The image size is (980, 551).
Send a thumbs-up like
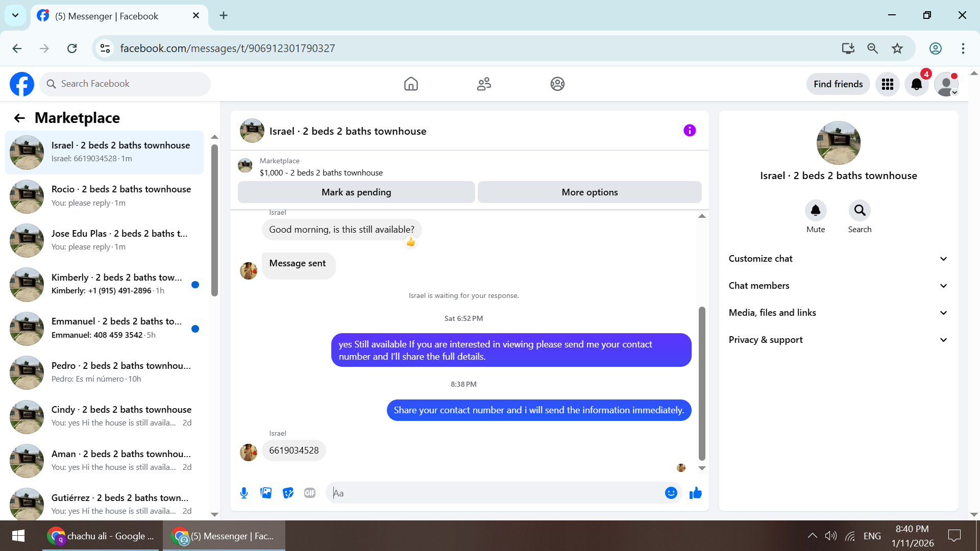696,493
